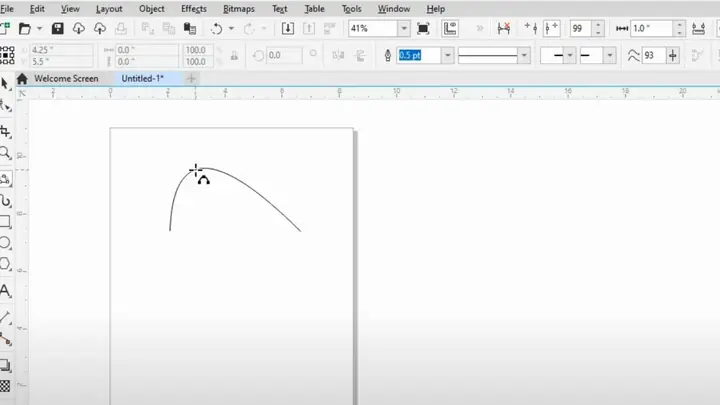Click the 1.0" nudge distance field
The image size is (720, 405).
[x=652, y=28]
